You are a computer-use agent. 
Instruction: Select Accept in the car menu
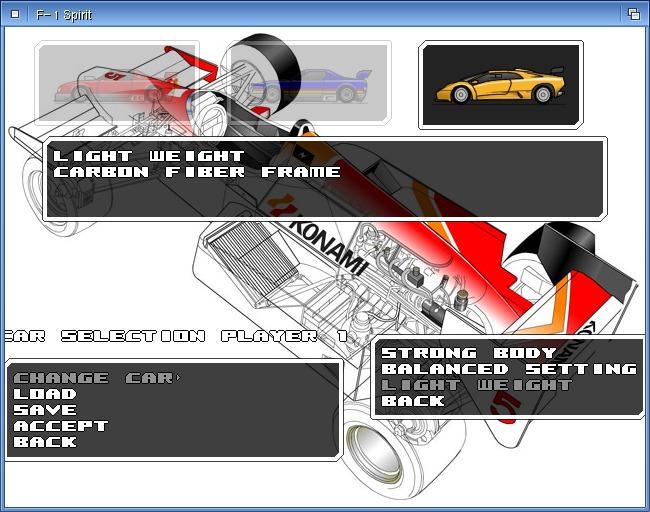click(x=61, y=426)
